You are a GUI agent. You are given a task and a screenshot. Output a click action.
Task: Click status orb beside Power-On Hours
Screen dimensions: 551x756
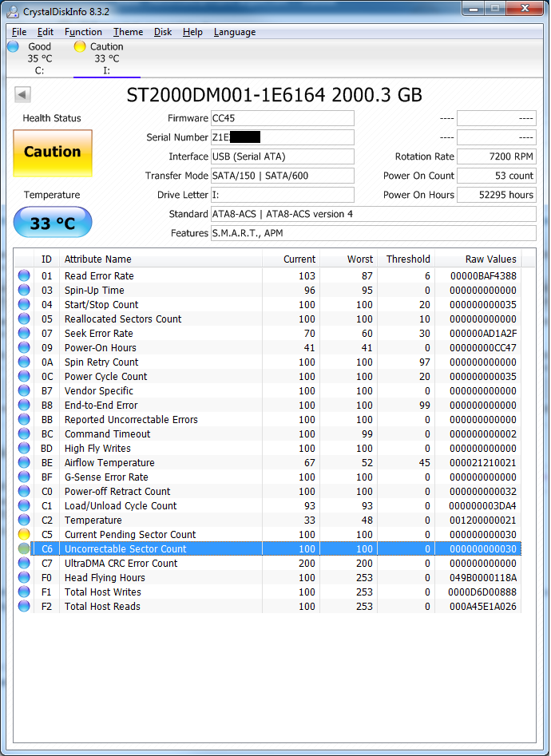point(24,347)
